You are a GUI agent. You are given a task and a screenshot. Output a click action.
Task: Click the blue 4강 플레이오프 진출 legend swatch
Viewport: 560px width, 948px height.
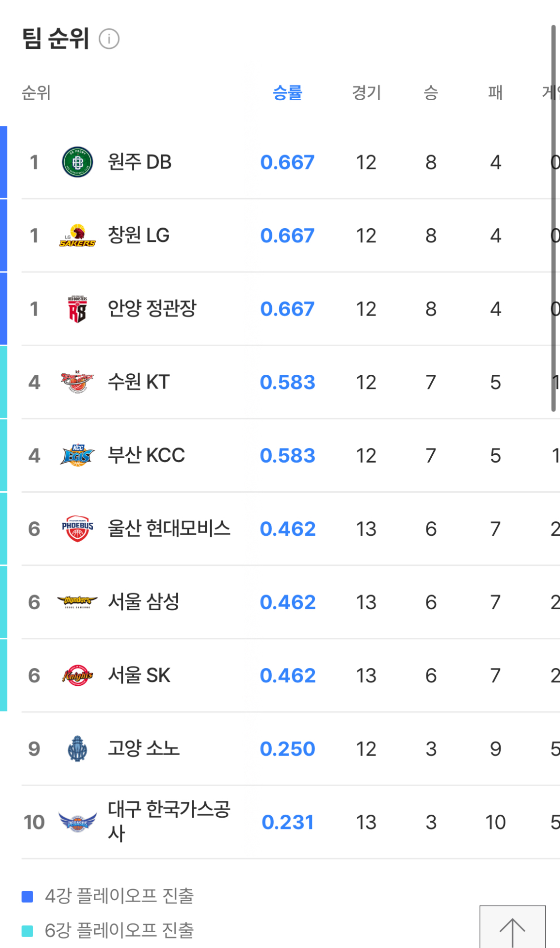28,896
